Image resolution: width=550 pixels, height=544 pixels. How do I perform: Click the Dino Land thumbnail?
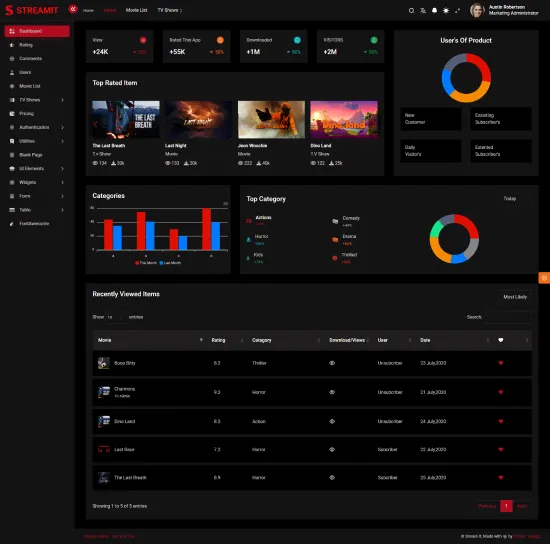coord(344,119)
